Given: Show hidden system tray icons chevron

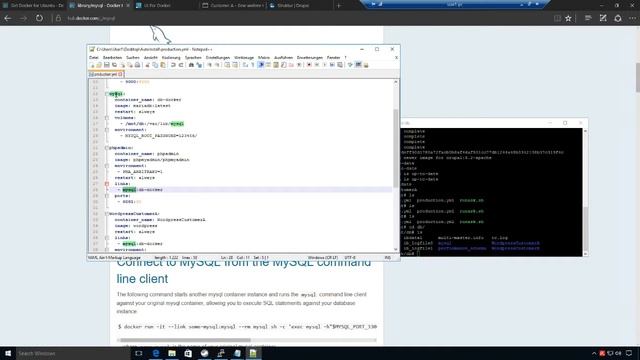Looking at the screenshot, I should [x=594, y=353].
